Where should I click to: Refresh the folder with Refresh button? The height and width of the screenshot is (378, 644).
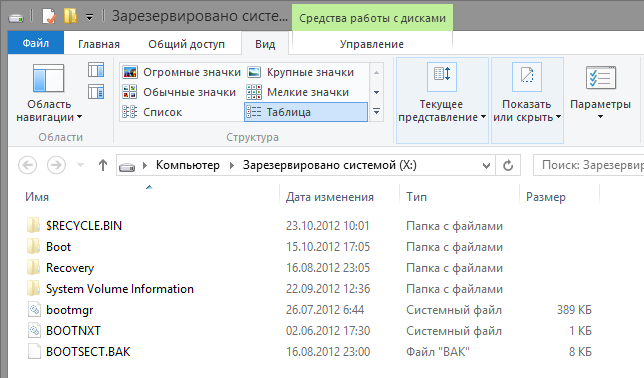point(508,166)
